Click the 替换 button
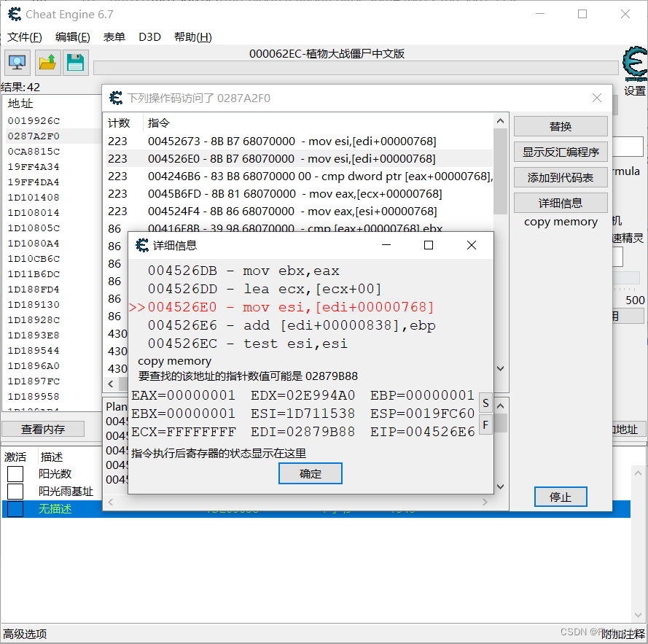648x644 pixels. 561,126
